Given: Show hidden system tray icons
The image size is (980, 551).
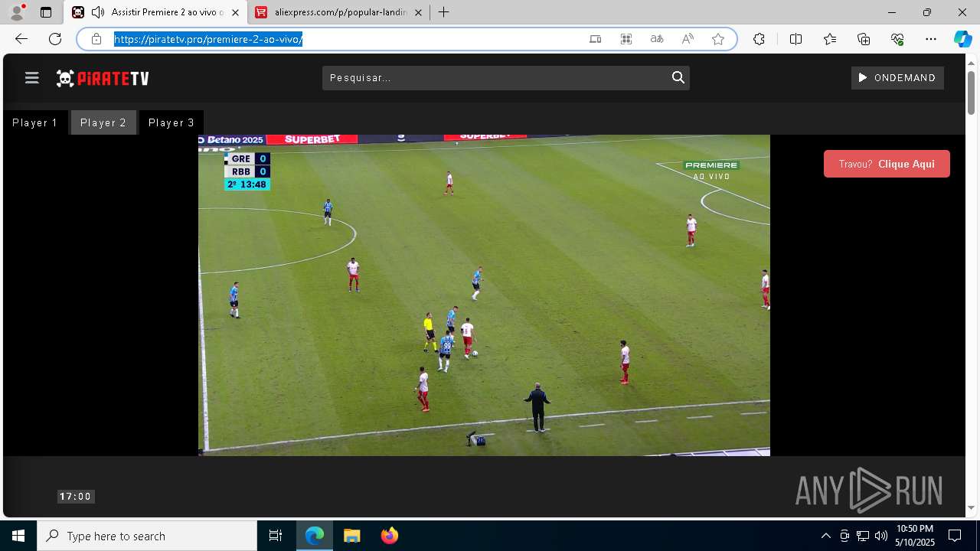Looking at the screenshot, I should click(825, 536).
